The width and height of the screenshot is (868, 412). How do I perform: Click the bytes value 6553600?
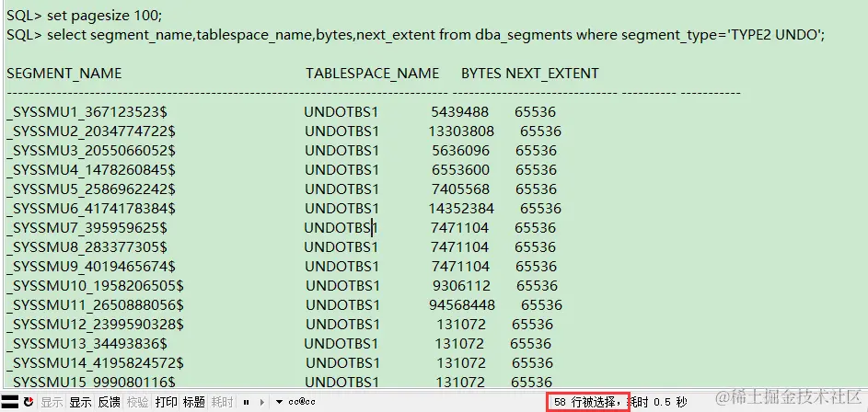[460, 170]
